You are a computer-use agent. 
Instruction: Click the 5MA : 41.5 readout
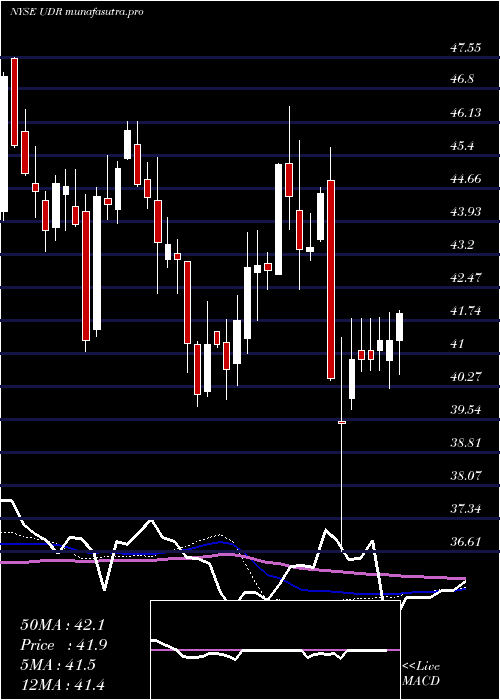coord(58,665)
